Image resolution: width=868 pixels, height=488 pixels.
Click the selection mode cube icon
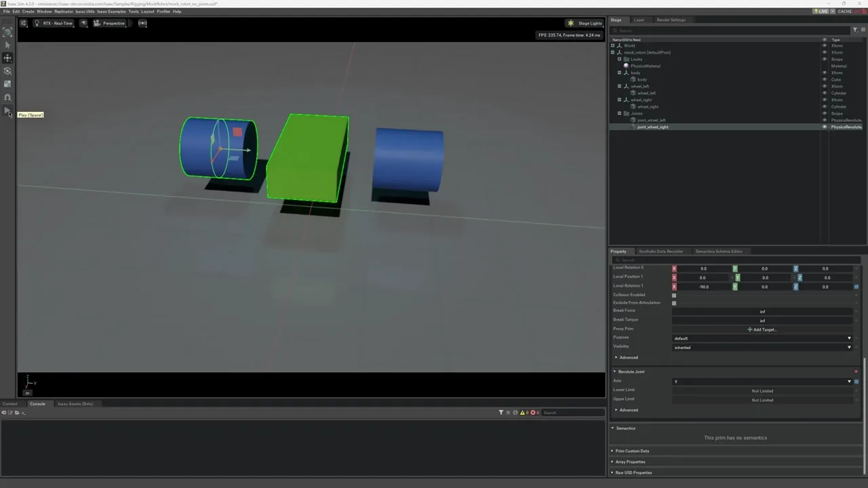coord(7,32)
